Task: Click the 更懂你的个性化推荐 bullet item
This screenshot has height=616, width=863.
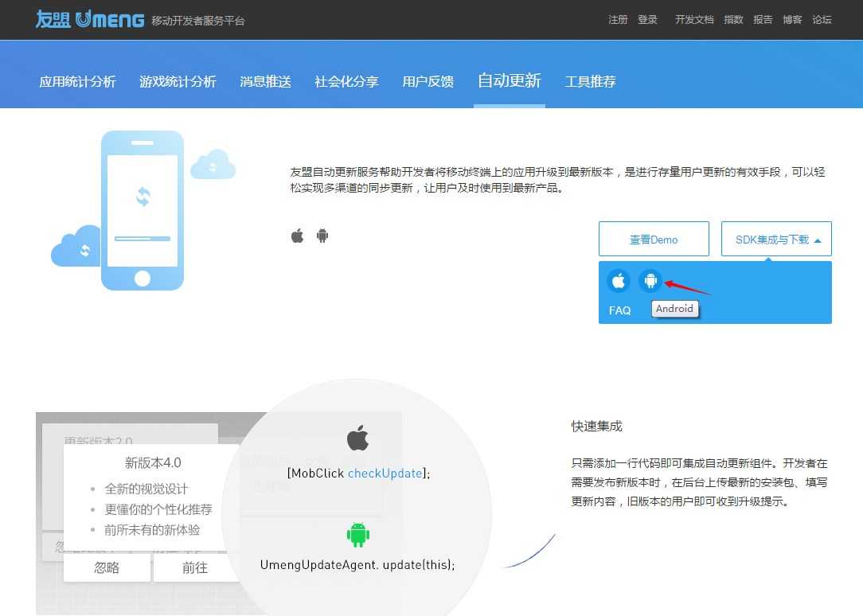Action: click(x=158, y=509)
